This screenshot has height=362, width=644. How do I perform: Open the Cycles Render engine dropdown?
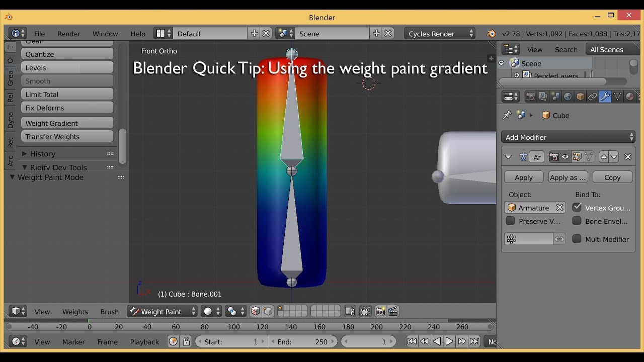tap(440, 34)
